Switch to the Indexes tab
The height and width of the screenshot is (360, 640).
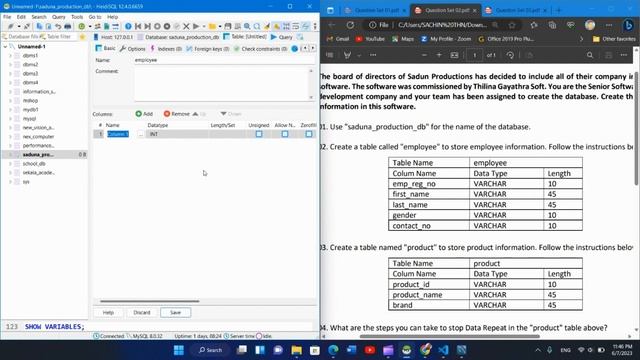pos(166,49)
